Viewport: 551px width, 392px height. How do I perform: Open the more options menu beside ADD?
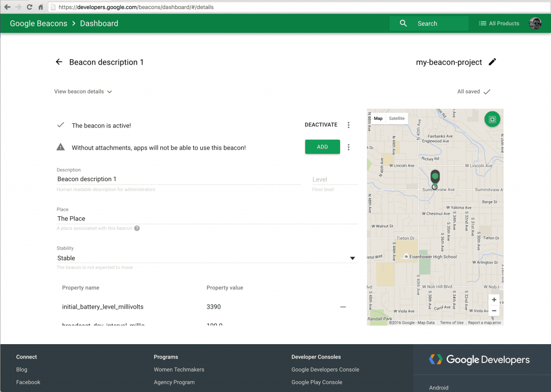(349, 147)
